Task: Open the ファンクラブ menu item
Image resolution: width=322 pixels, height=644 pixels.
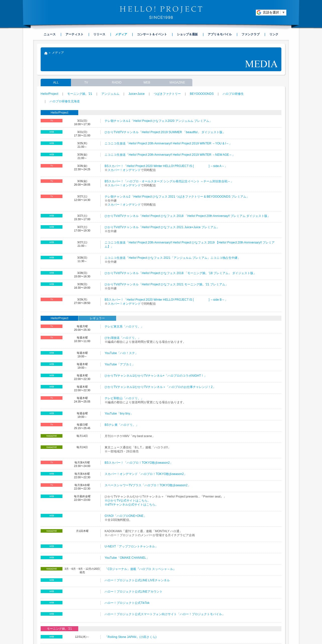Action: [x=251, y=34]
